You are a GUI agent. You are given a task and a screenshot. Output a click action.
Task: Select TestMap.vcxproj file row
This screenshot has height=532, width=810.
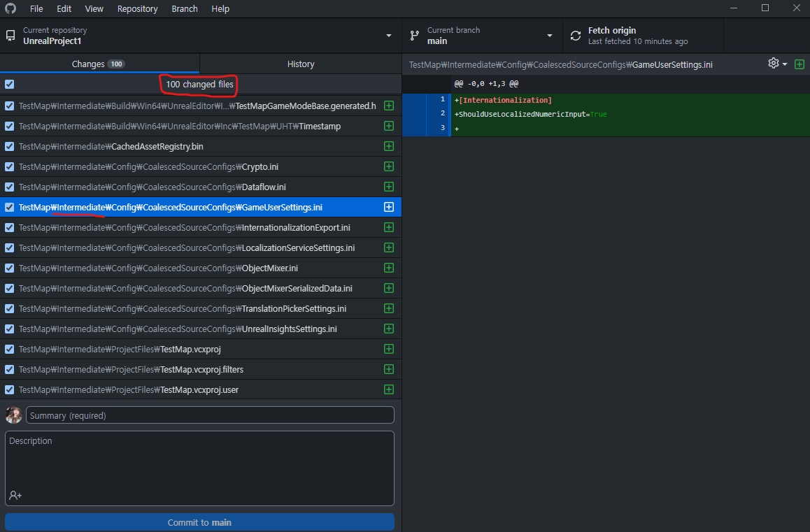(201, 349)
